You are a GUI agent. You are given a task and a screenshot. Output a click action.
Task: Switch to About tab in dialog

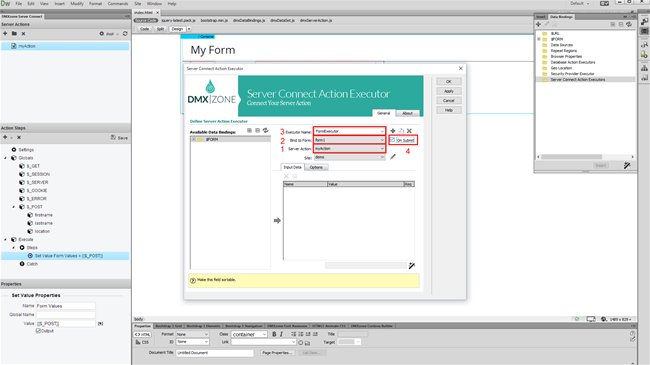(407, 113)
